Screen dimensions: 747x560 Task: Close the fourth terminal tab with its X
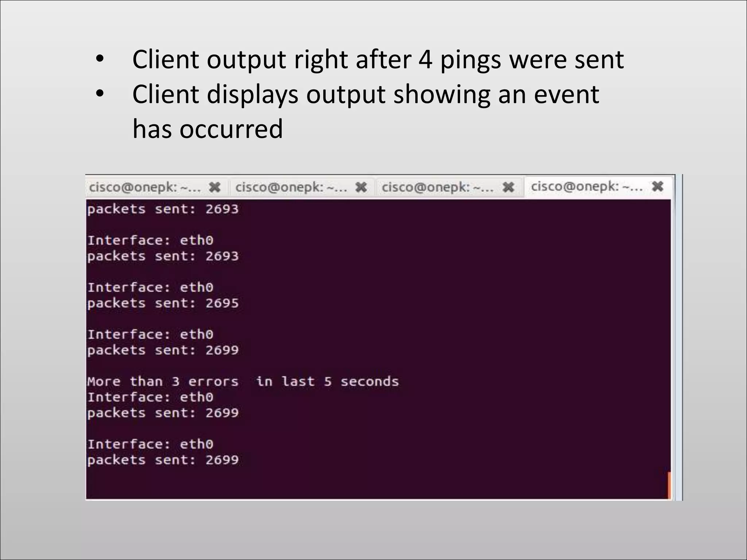[x=658, y=186]
